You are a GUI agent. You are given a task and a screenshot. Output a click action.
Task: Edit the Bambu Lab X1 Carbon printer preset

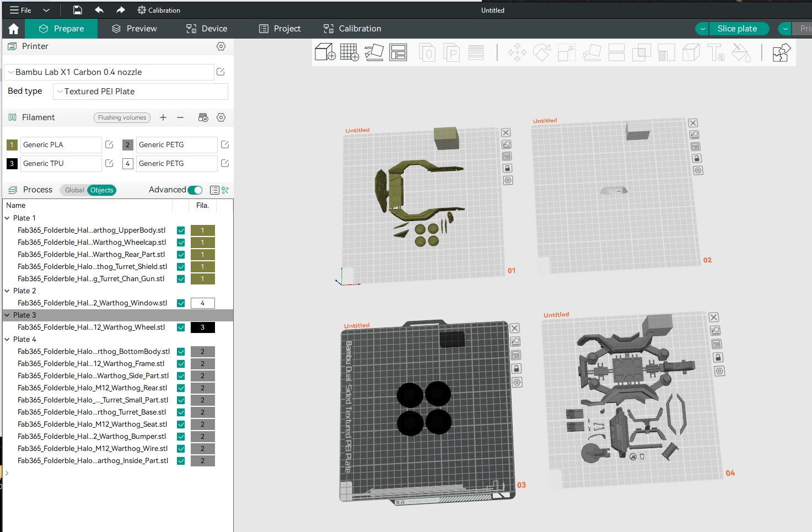click(x=221, y=72)
